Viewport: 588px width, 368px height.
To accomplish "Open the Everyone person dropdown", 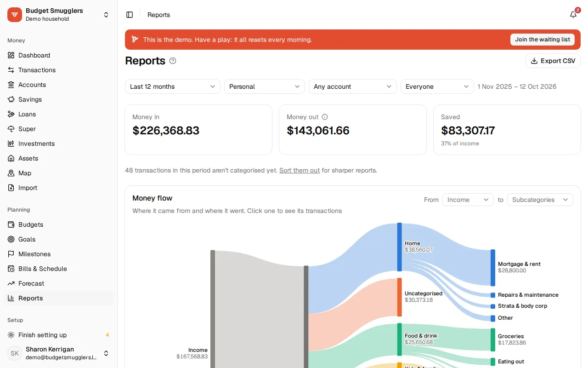I will (437, 86).
